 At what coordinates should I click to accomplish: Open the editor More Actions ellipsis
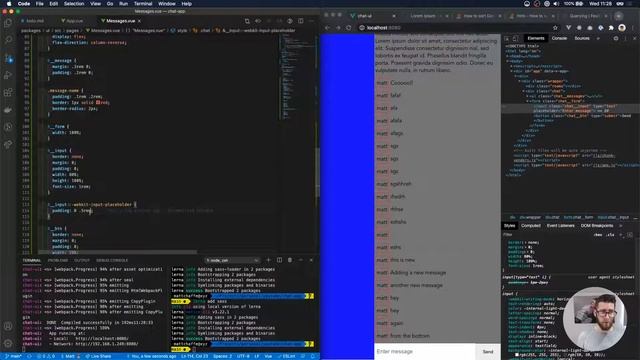[311, 21]
